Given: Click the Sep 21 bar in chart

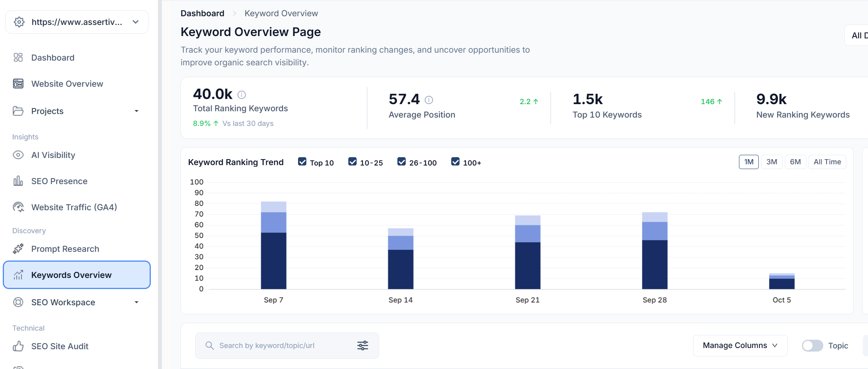Looking at the screenshot, I should point(528,252).
